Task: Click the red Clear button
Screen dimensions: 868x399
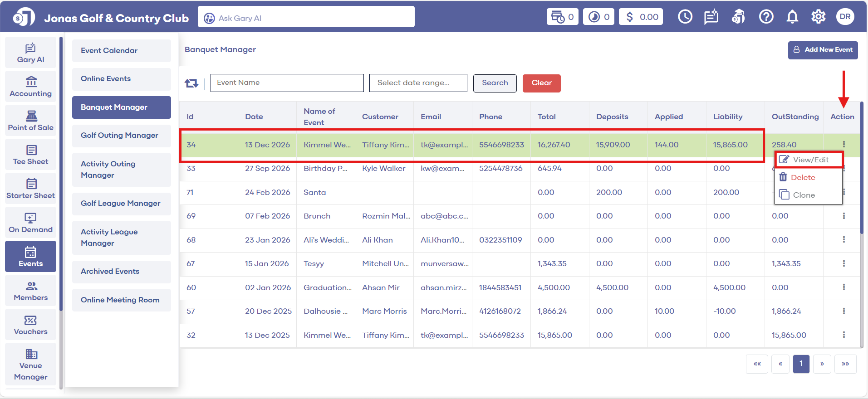Action: (541, 83)
